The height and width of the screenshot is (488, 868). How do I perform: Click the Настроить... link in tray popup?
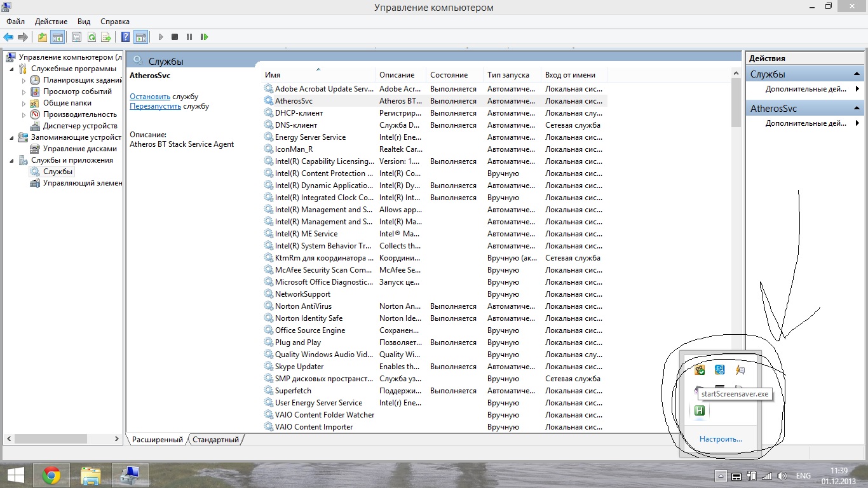pos(721,439)
